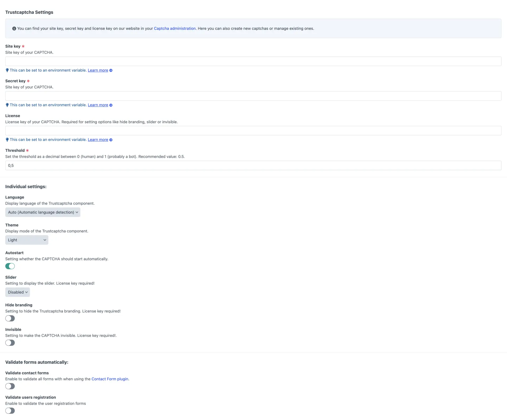
Task: Open the Captcha administration link
Action: pyautogui.click(x=175, y=28)
